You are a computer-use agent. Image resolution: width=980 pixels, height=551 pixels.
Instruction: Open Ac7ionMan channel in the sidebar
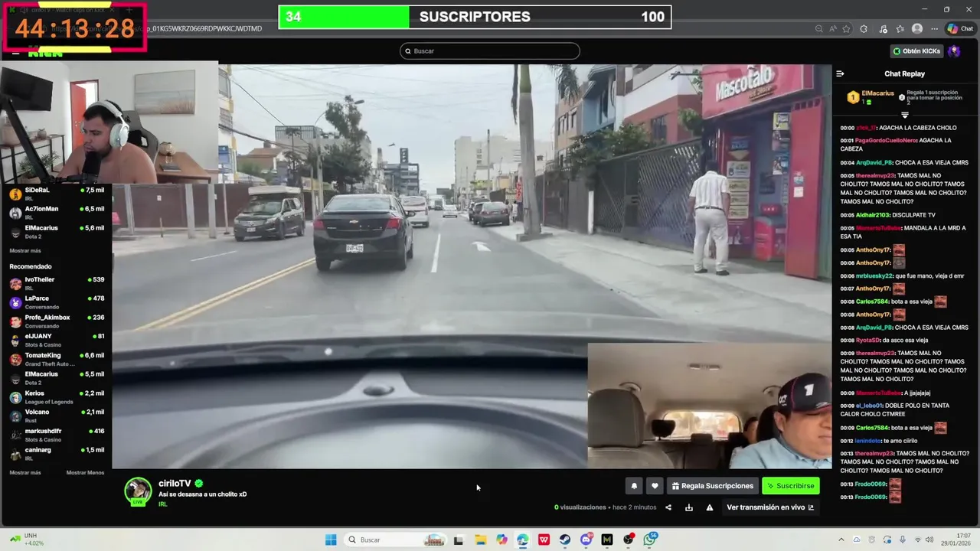pyautogui.click(x=57, y=212)
